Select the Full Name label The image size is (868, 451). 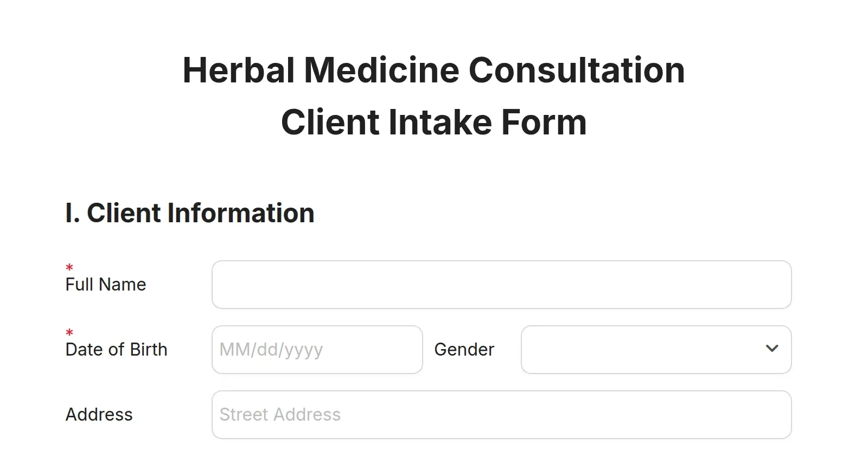pos(105,284)
